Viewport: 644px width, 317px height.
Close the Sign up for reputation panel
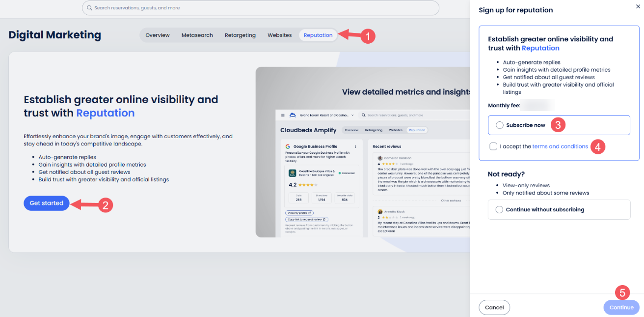pyautogui.click(x=638, y=6)
